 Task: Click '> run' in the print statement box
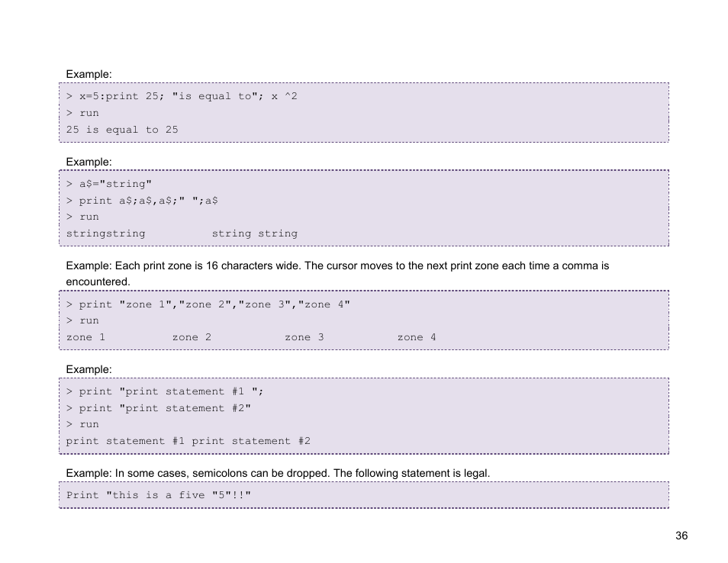coord(82,425)
